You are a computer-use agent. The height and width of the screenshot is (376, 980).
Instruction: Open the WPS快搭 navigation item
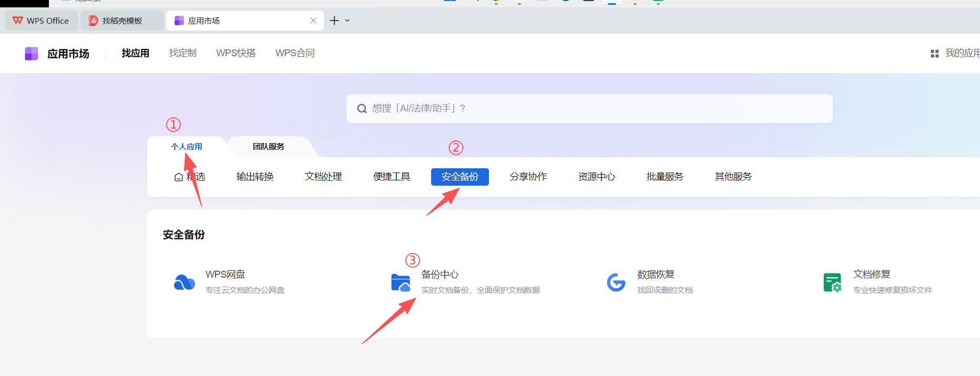236,53
